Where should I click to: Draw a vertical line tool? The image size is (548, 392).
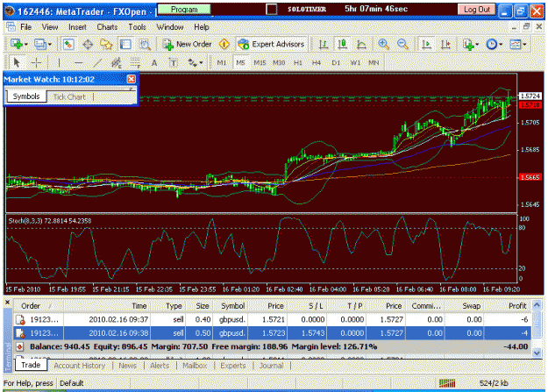(x=59, y=63)
